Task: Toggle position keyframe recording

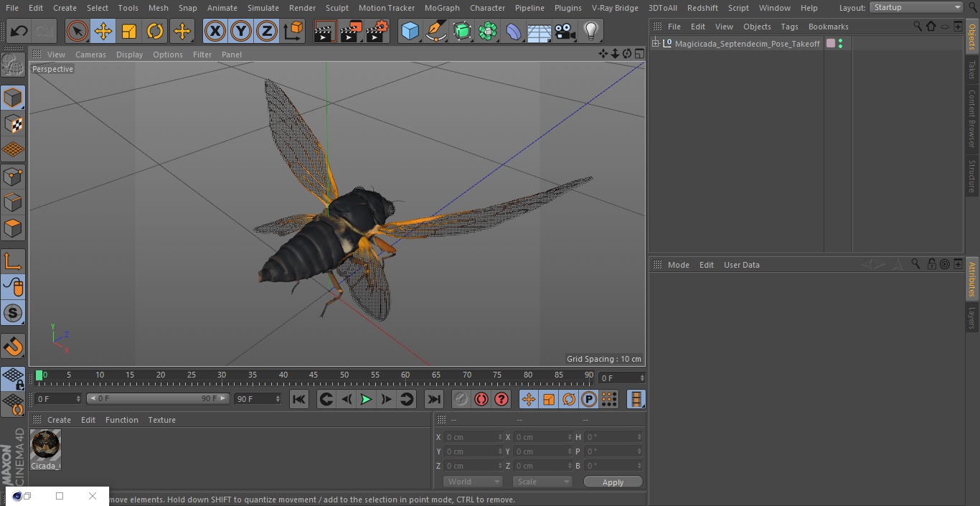Action: (x=529, y=399)
